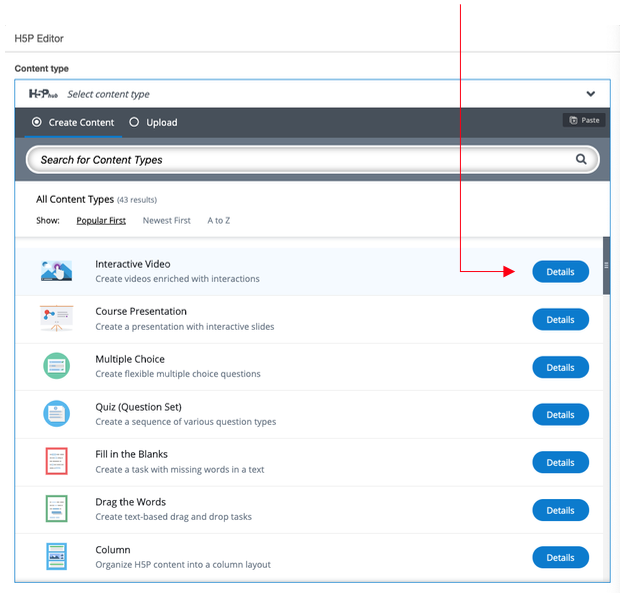The image size is (626, 593).
Task: Click 'Organize H5P content into a column layout'
Action: point(183,565)
